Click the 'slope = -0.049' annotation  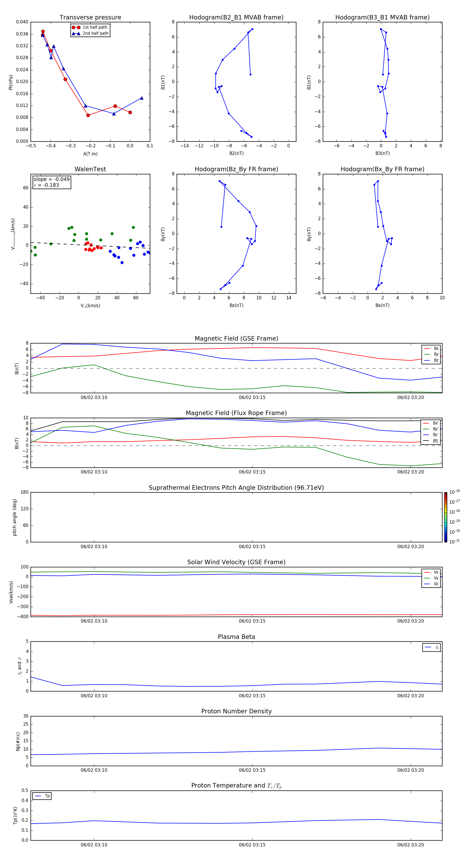52,179
